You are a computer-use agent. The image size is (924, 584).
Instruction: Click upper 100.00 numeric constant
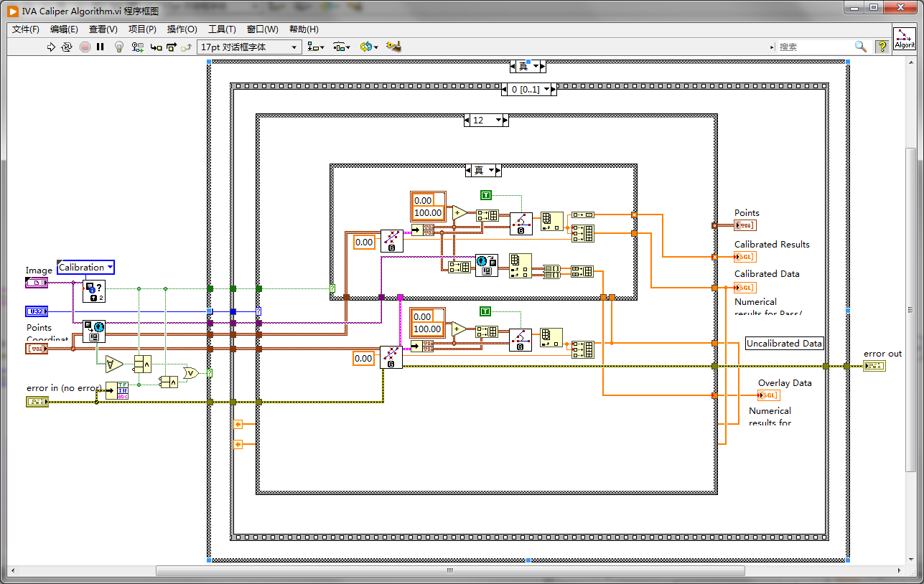pyautogui.click(x=428, y=213)
